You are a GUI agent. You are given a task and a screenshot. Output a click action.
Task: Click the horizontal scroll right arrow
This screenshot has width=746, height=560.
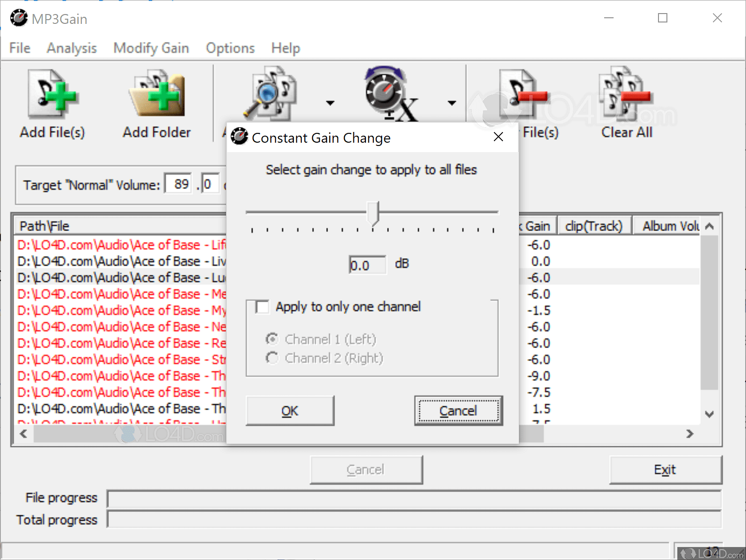coord(690,434)
